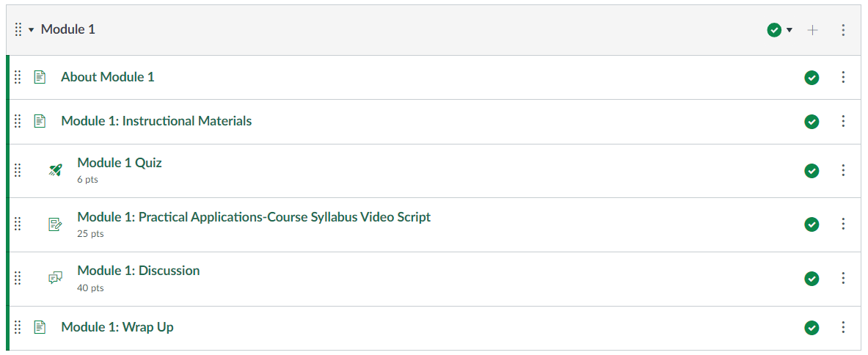The height and width of the screenshot is (355, 868).
Task: Grab the drag handle for Module 1: Discussion
Action: click(18, 278)
